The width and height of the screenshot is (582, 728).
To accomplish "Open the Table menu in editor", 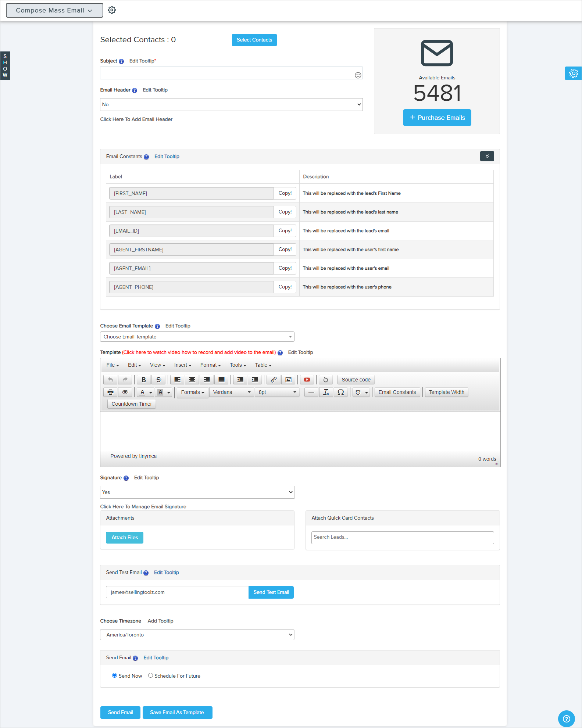I will 263,365.
